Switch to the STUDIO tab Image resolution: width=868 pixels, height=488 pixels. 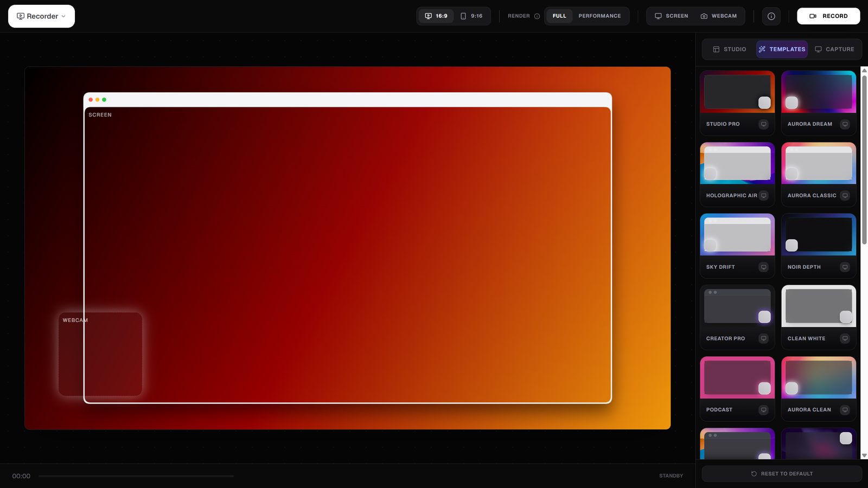tap(729, 49)
